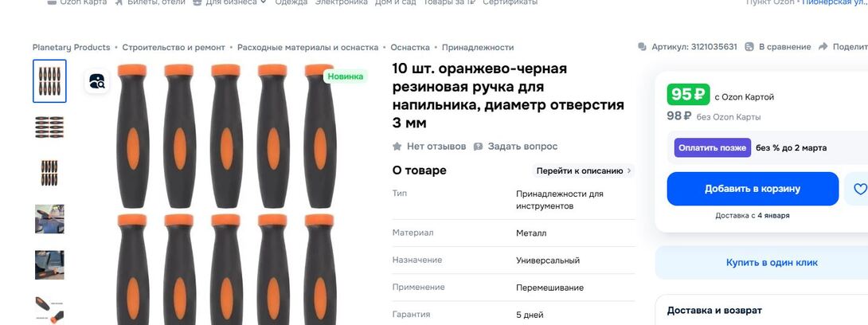The width and height of the screenshot is (868, 325).
Task: Expand the Для бизнеса dropdown menu
Action: (x=263, y=2)
